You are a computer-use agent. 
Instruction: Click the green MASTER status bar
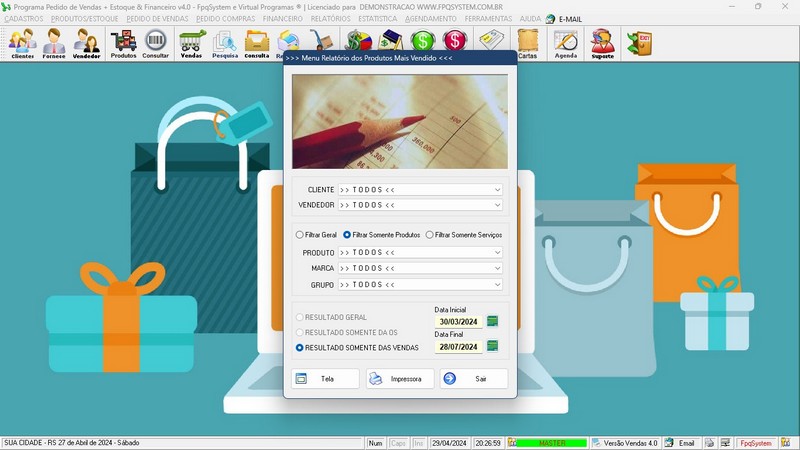point(552,443)
